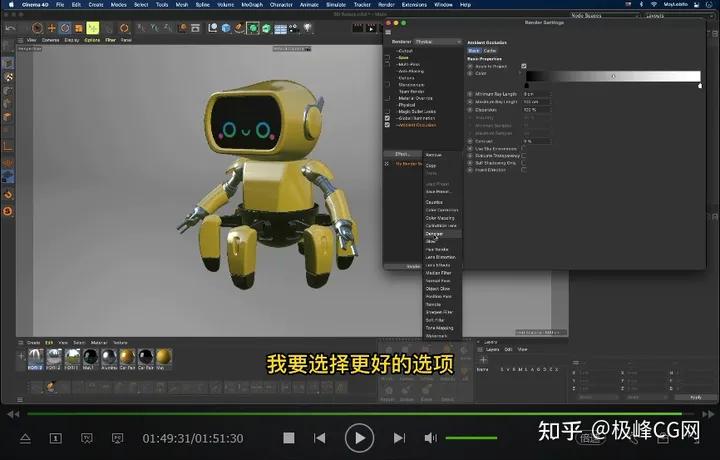Seek on the green video progress bar

[354, 414]
